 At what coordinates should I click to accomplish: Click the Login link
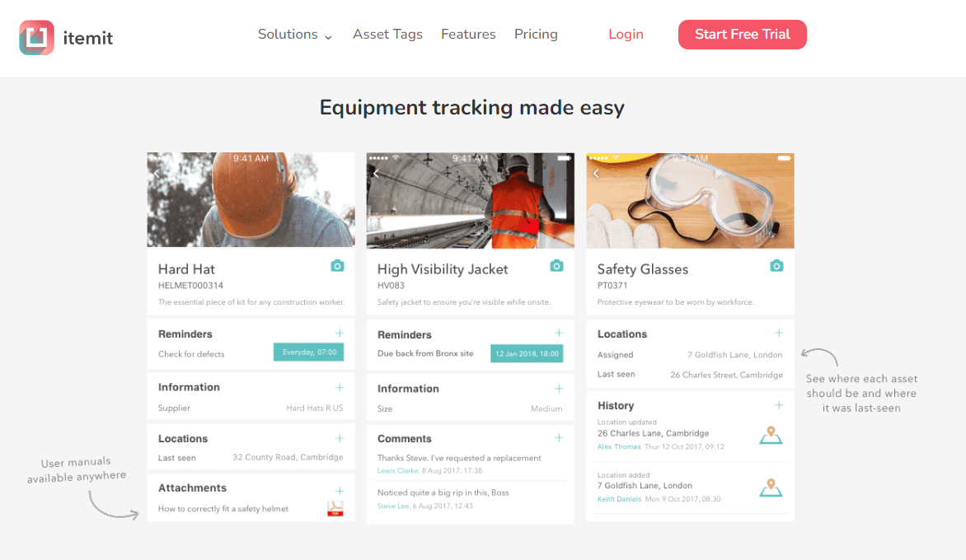click(626, 35)
